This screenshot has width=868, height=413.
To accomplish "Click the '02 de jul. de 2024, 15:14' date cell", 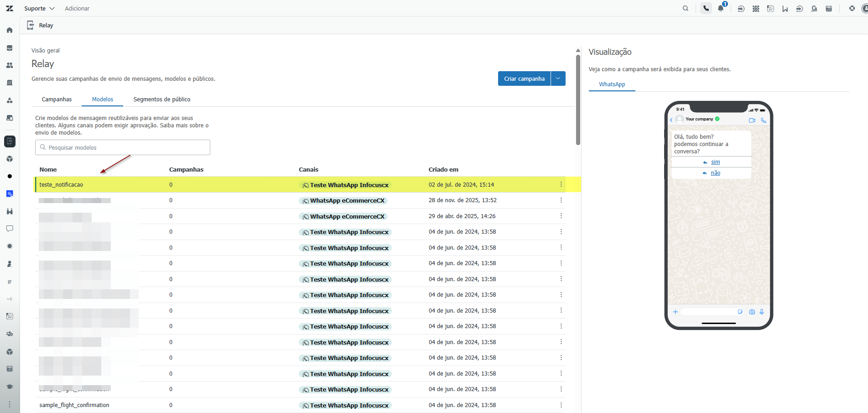I will click(461, 185).
